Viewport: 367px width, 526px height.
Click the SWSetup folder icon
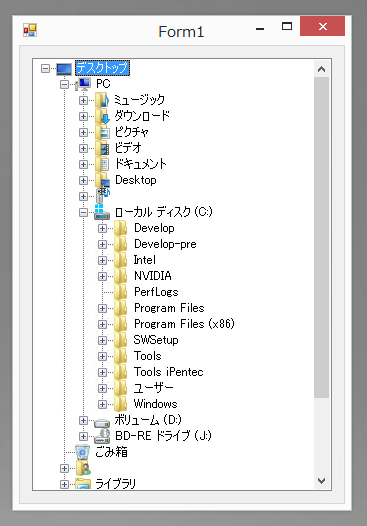(x=120, y=340)
